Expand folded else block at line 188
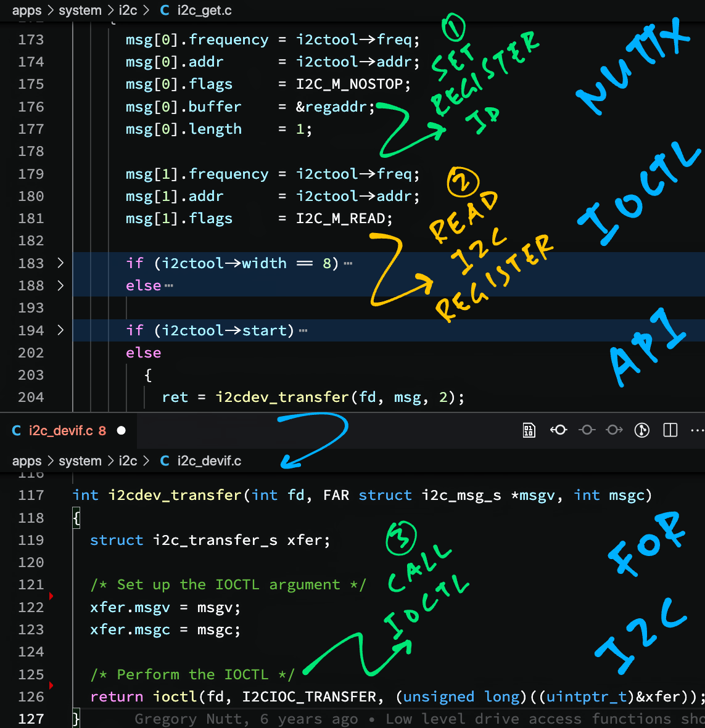This screenshot has height=728, width=705. [x=60, y=285]
